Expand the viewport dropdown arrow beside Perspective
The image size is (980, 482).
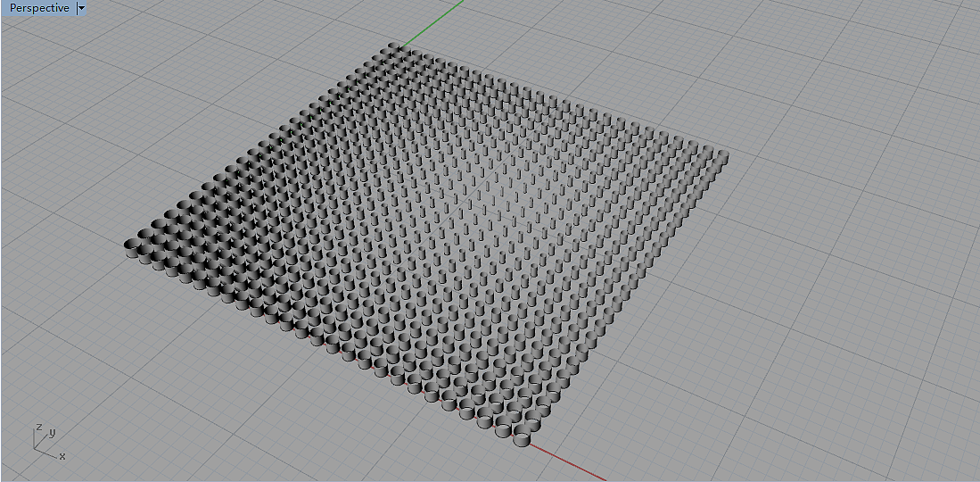(81, 8)
